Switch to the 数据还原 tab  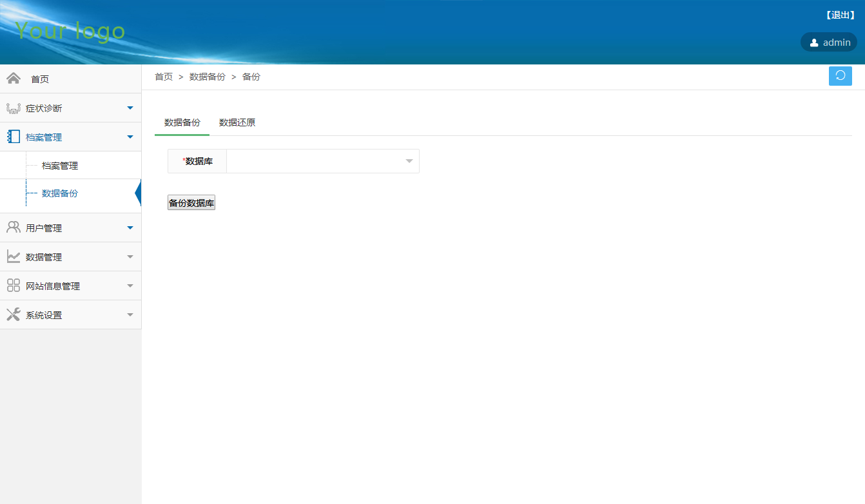coord(237,122)
